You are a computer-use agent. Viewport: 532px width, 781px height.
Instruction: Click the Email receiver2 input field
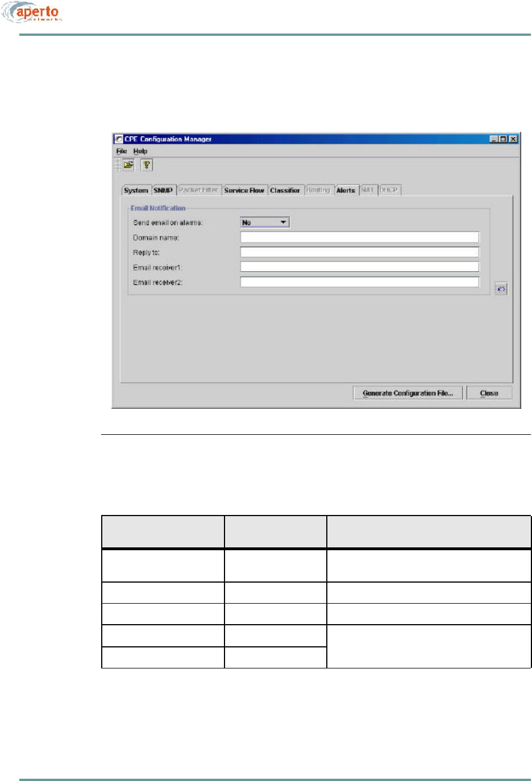tap(360, 282)
